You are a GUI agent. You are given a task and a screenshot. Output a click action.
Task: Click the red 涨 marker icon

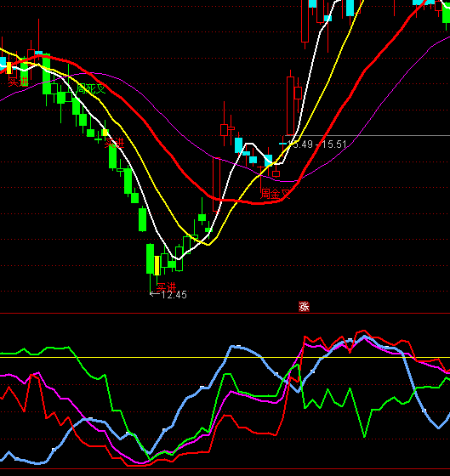pyautogui.click(x=304, y=307)
